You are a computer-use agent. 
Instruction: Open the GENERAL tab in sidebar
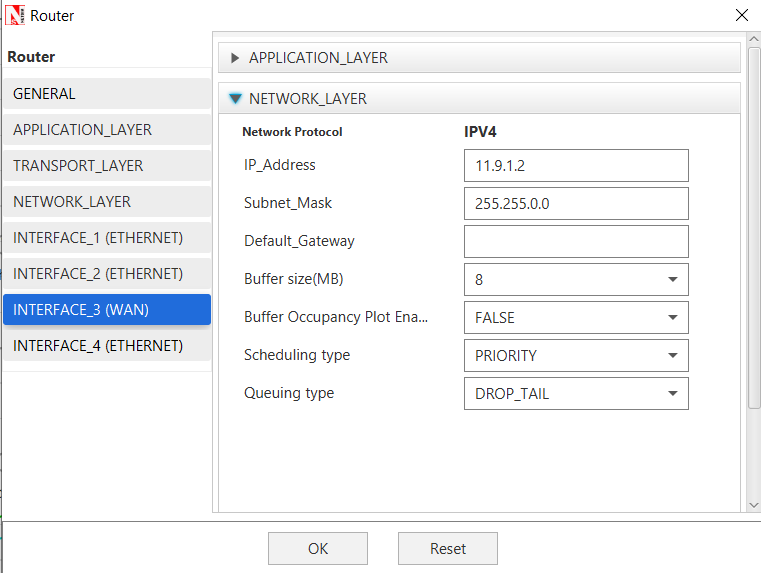point(106,94)
